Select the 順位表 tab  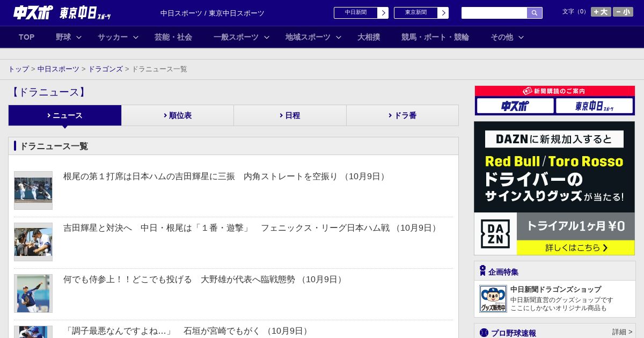[178, 115]
